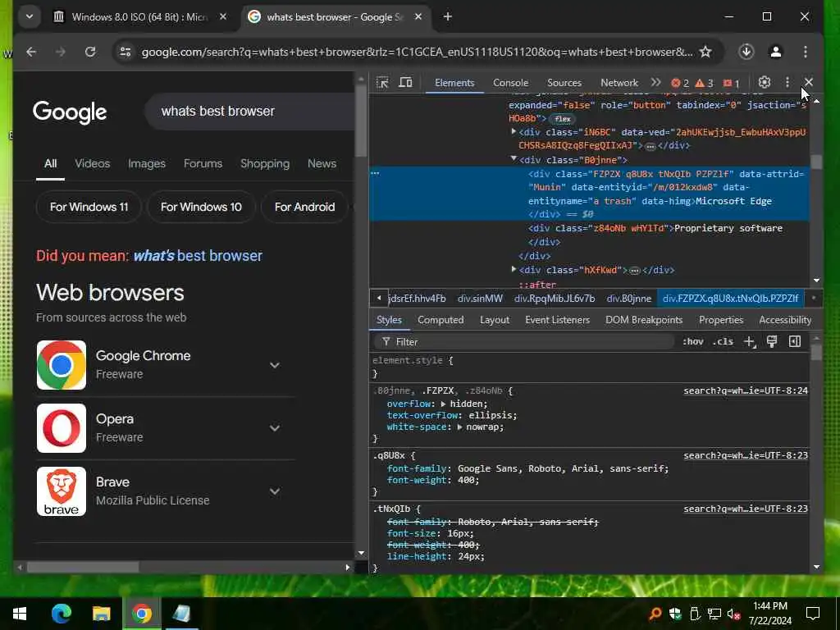840x630 pixels.
Task: Select the inspect element picker icon
Action: [382, 83]
